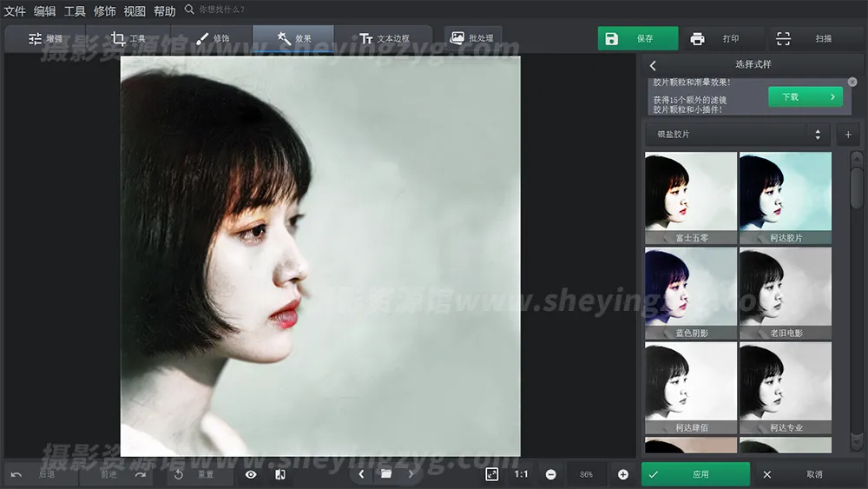
Task: Click the fit-to-screen icon
Action: pyautogui.click(x=491, y=474)
